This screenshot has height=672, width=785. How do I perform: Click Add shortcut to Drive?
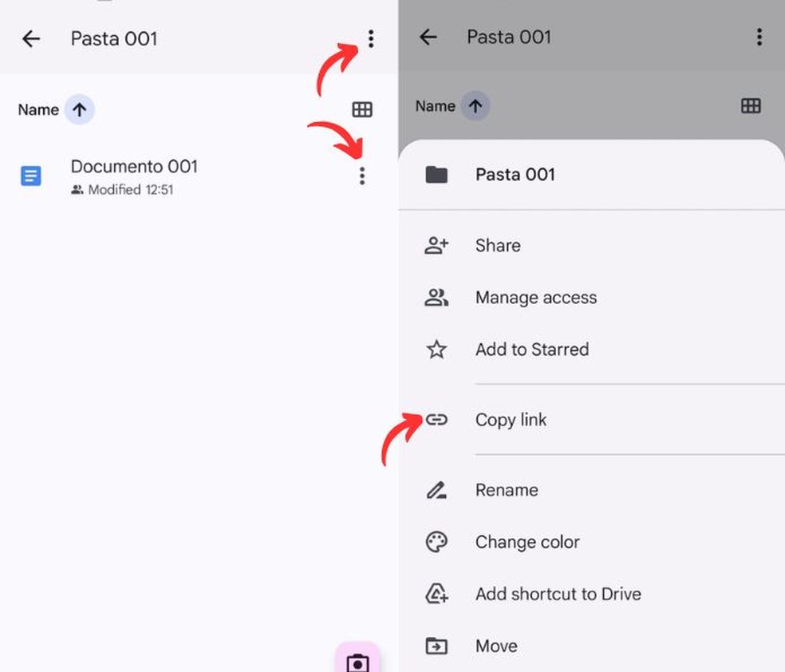pos(558,594)
